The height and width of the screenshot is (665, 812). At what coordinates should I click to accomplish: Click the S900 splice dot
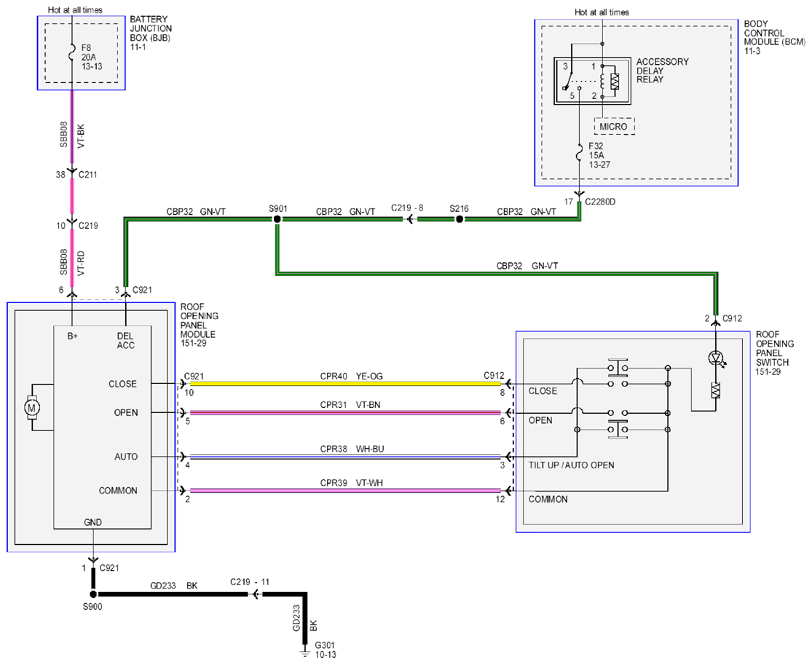tap(93, 594)
